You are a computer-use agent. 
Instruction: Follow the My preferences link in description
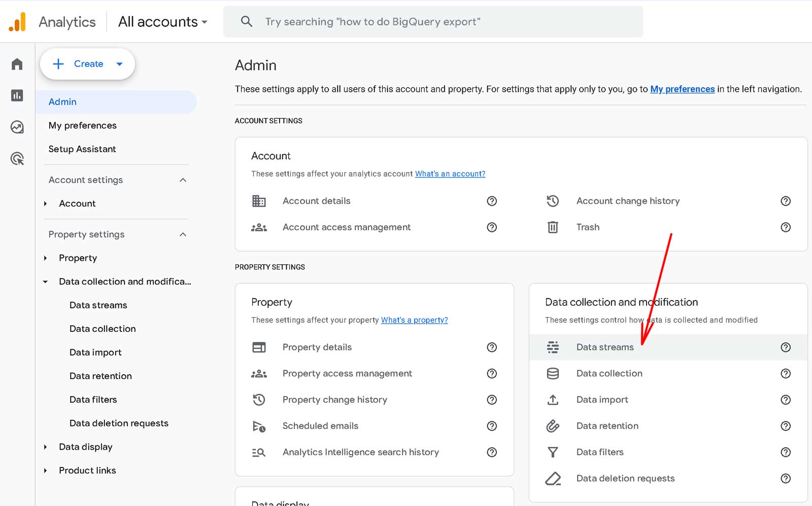[683, 89]
